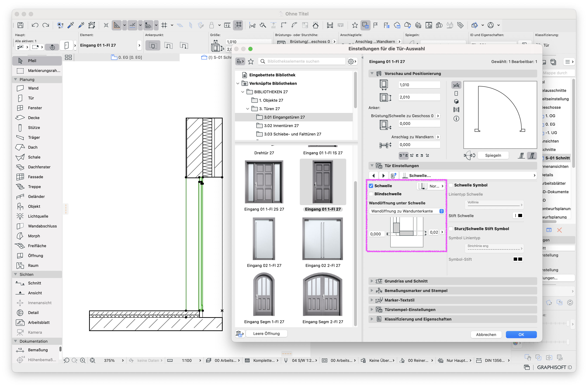
Task: Show 3D preview cube icon
Action: pos(456,101)
